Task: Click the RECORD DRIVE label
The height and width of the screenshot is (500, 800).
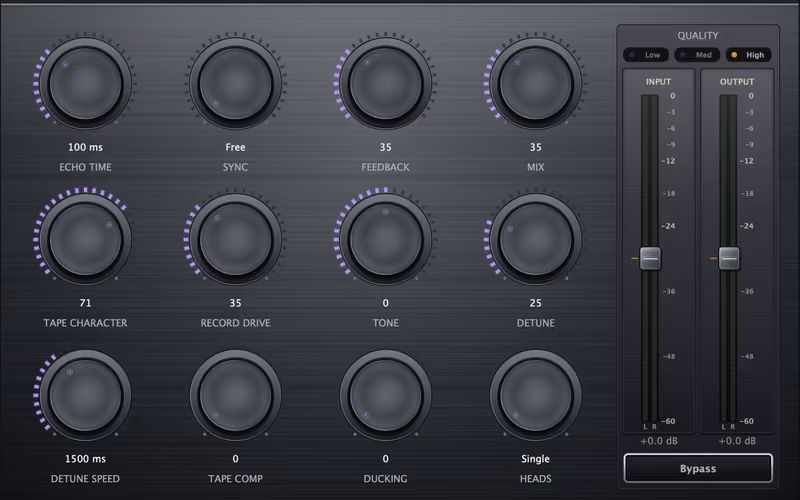Action: 235,323
